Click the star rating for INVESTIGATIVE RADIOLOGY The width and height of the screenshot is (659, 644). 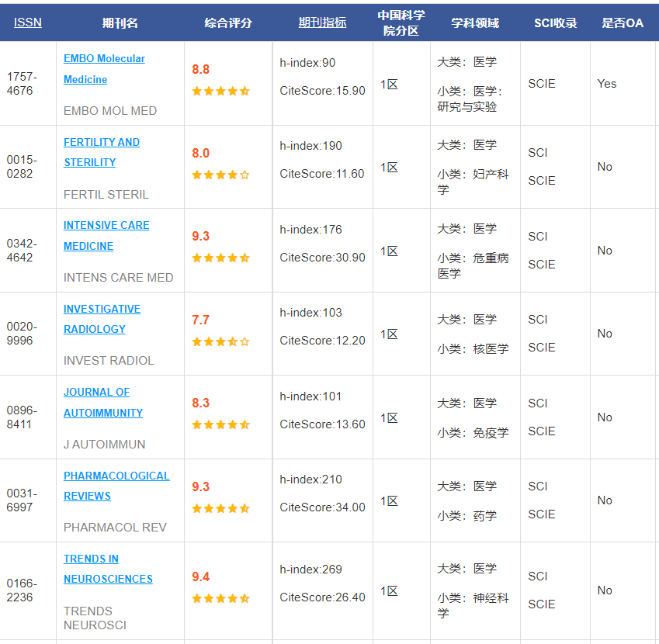click(x=220, y=341)
